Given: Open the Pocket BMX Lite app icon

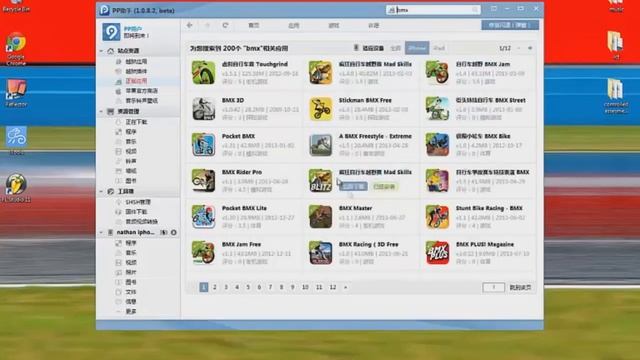Looking at the screenshot, I should coord(203,216).
